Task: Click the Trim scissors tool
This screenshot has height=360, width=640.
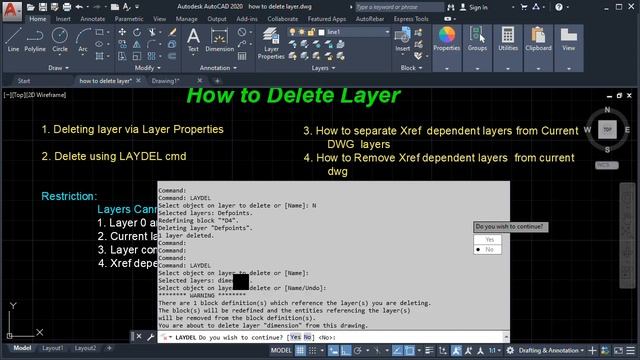Action: point(152,32)
